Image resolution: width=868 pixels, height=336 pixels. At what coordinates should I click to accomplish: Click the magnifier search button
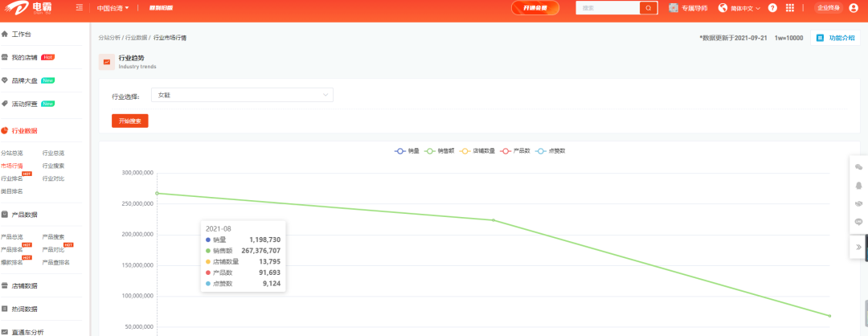[x=649, y=8]
